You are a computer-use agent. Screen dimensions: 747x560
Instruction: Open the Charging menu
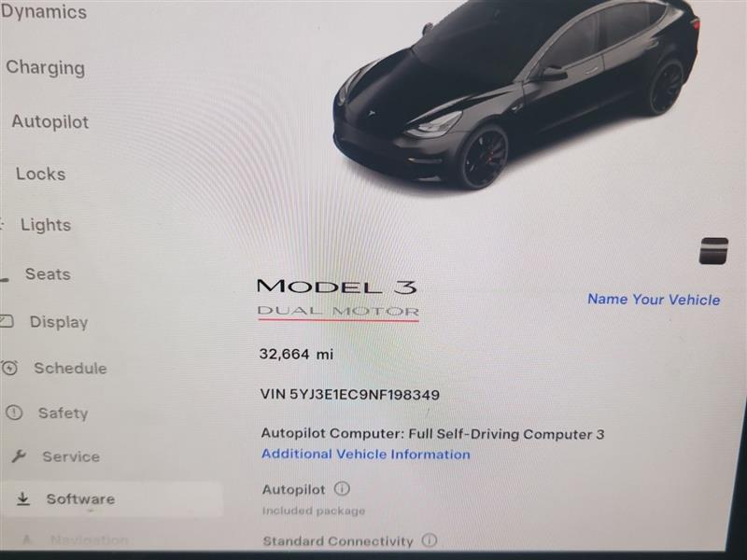tap(46, 68)
